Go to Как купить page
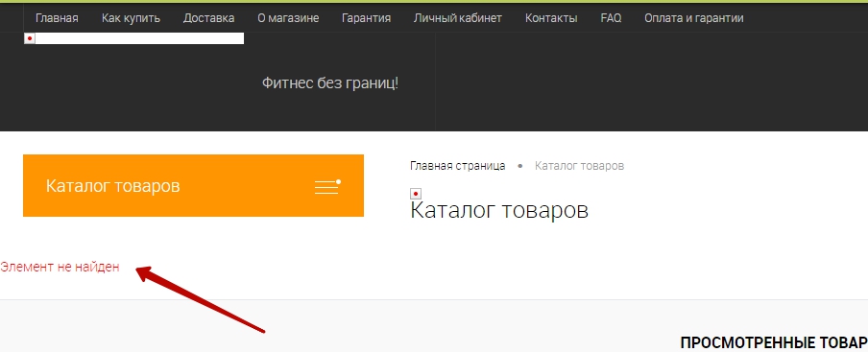 click(x=131, y=18)
